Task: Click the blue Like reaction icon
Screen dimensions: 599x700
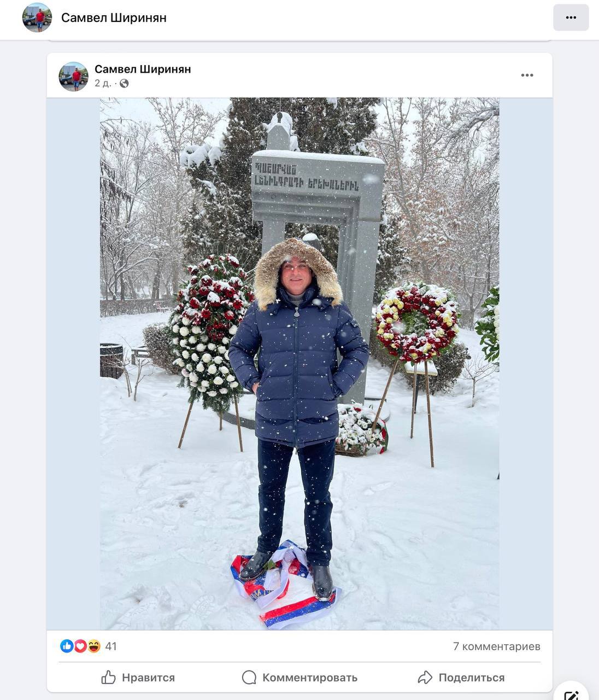Action: (x=67, y=646)
